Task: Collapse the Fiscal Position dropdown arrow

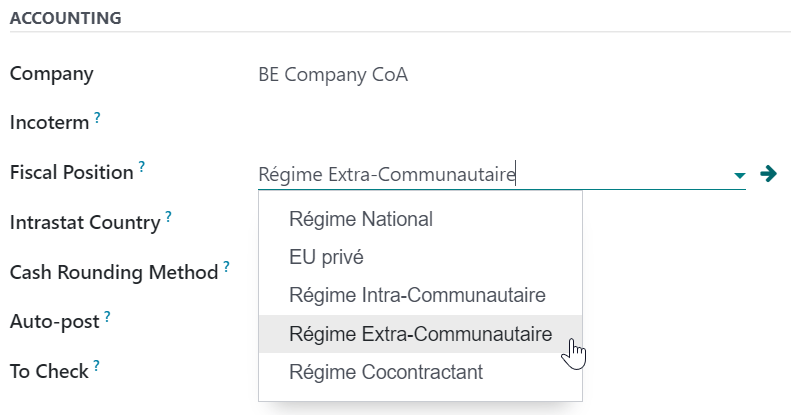Action: click(x=740, y=175)
